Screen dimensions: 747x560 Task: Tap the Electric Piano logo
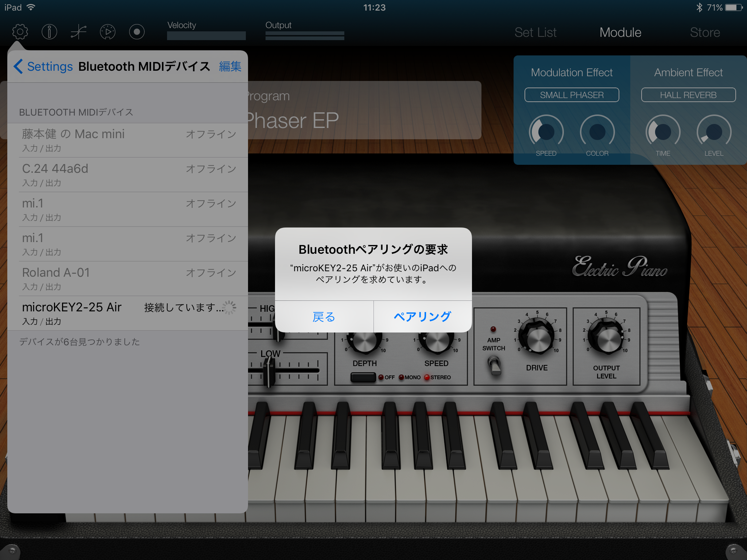pos(619,267)
